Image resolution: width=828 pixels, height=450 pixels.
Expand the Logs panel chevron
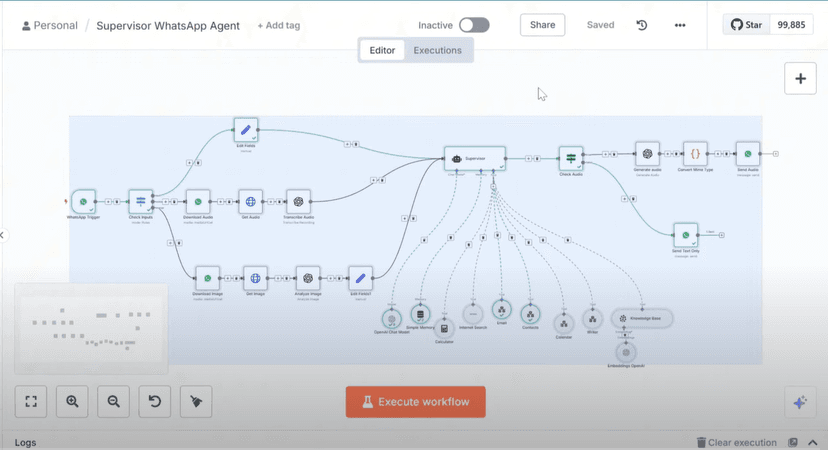click(x=813, y=443)
